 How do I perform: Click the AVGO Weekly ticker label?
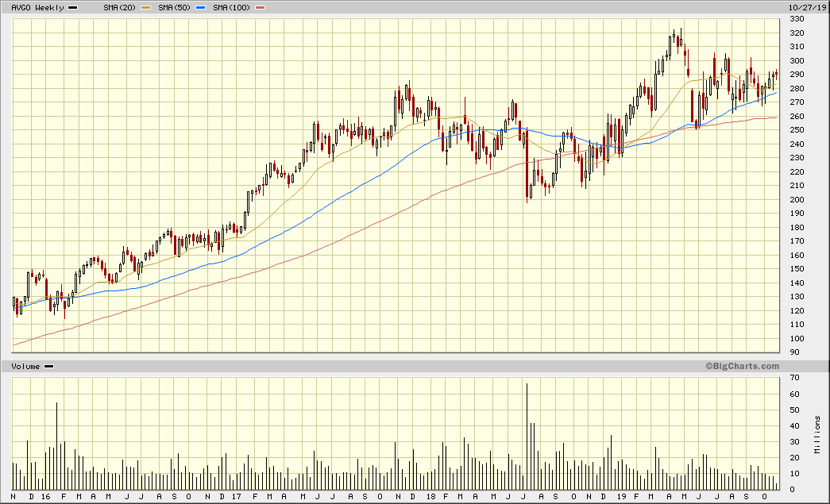pyautogui.click(x=38, y=6)
